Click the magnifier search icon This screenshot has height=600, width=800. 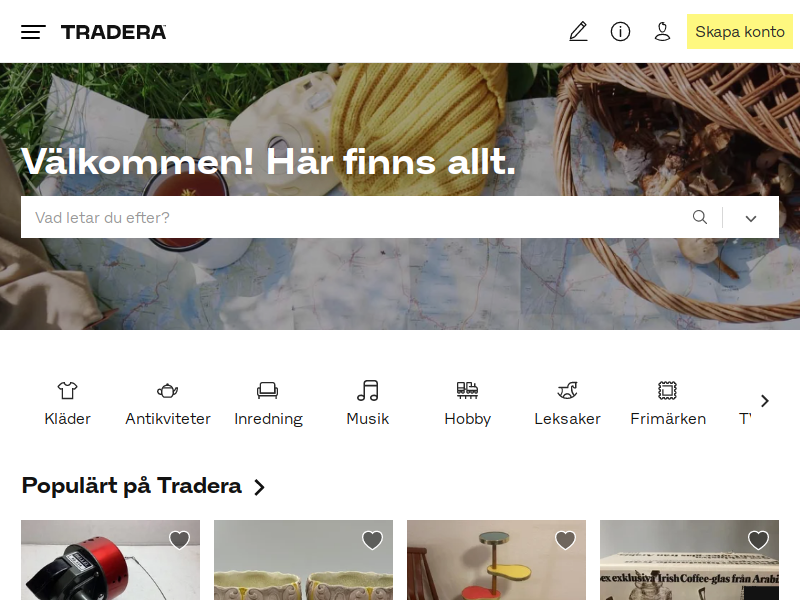[x=700, y=217]
